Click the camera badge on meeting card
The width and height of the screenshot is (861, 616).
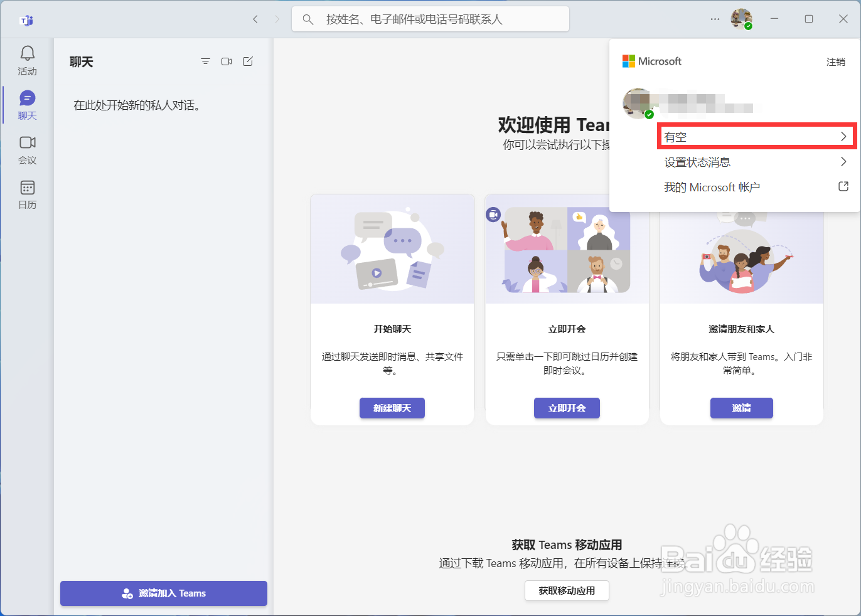[x=493, y=215]
